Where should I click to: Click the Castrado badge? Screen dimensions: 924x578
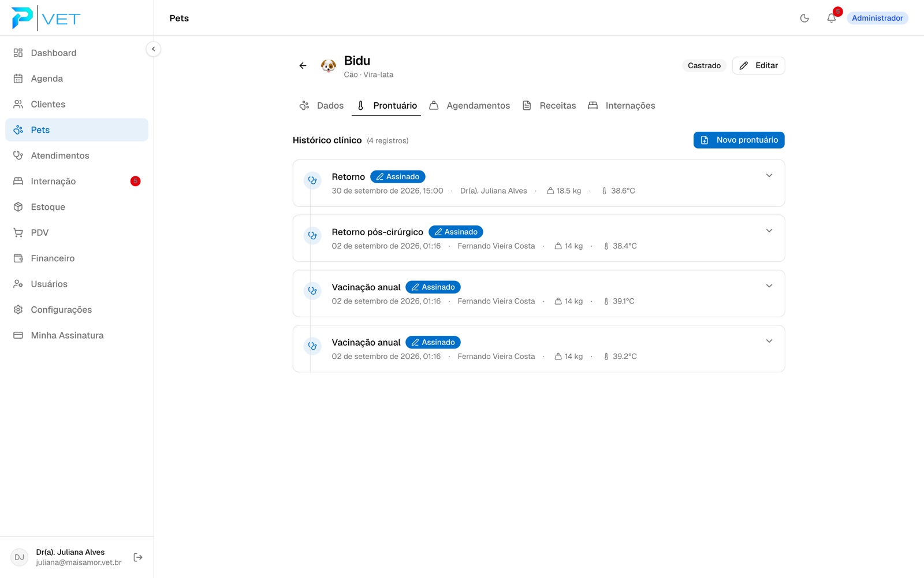click(x=704, y=65)
